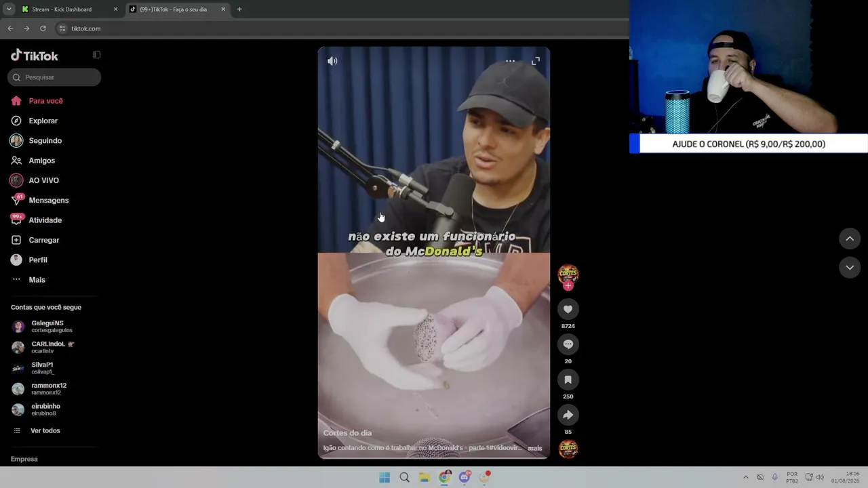This screenshot has height=488, width=868.
Task: Show hidden system tray icons
Action: [746, 477]
